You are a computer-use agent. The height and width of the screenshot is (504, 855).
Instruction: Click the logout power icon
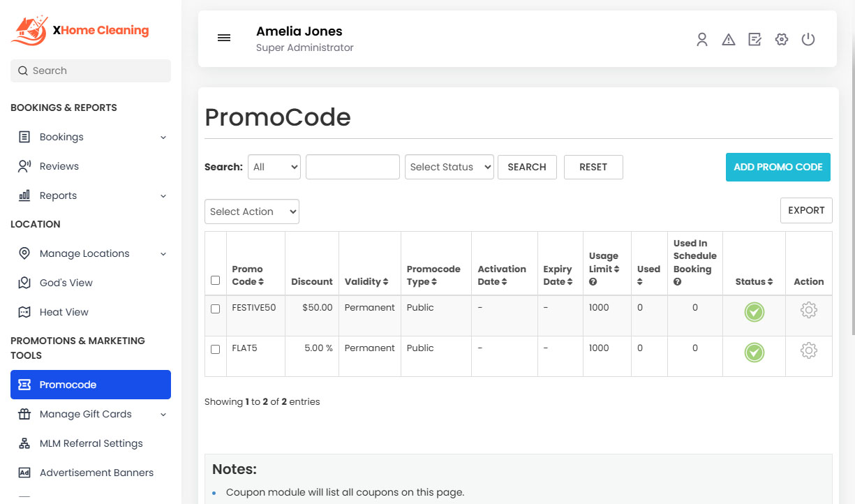[x=808, y=40]
